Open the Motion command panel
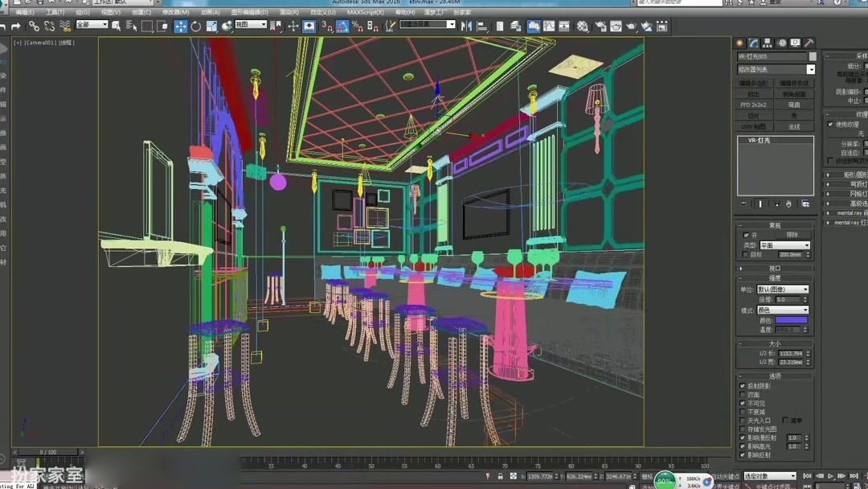 click(781, 42)
